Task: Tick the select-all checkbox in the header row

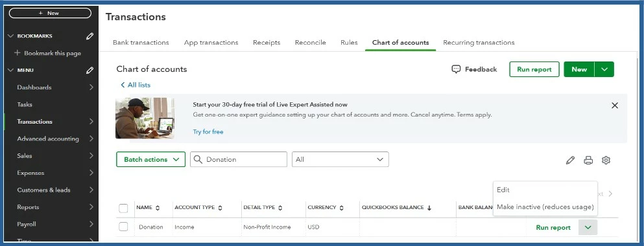Action: click(x=123, y=208)
